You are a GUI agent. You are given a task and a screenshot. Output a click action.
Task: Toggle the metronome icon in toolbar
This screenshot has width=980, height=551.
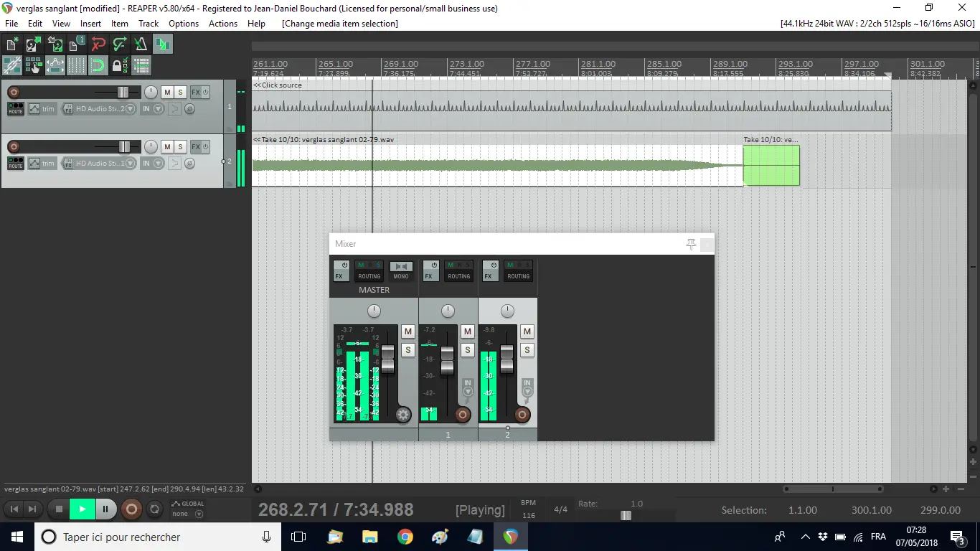[x=141, y=44]
